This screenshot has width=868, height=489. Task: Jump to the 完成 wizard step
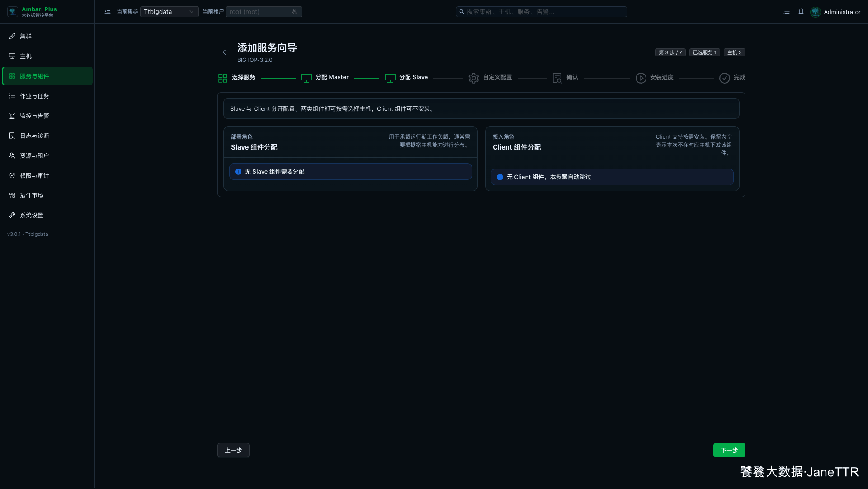click(732, 78)
